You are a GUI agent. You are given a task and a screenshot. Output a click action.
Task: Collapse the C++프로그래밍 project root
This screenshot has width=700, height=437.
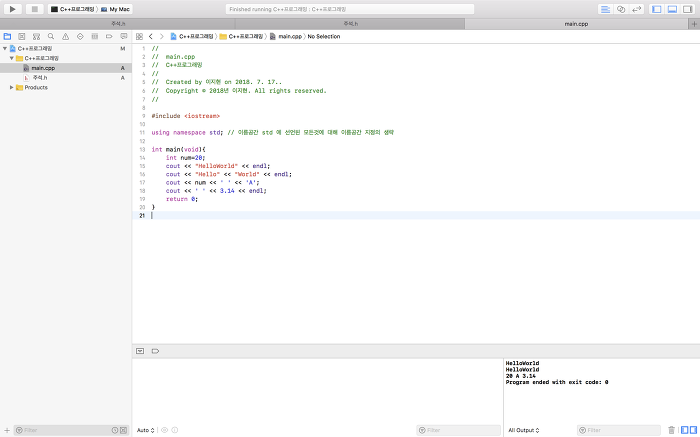5,48
